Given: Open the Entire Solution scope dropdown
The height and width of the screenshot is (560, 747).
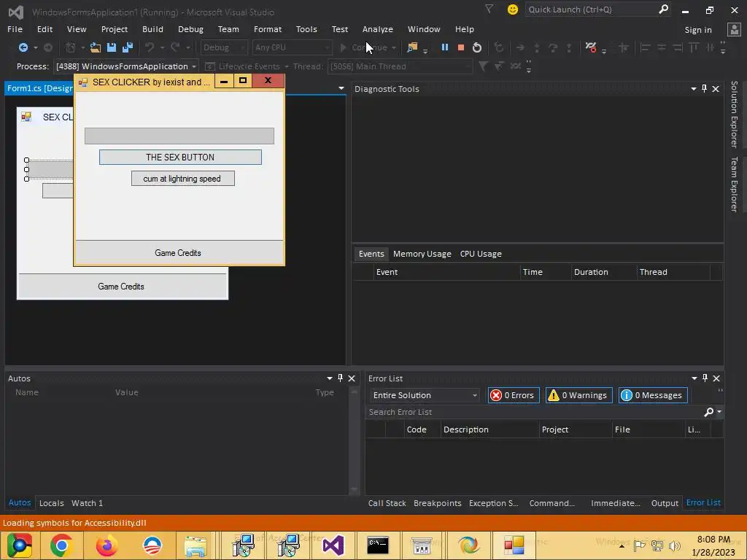Looking at the screenshot, I should (425, 395).
